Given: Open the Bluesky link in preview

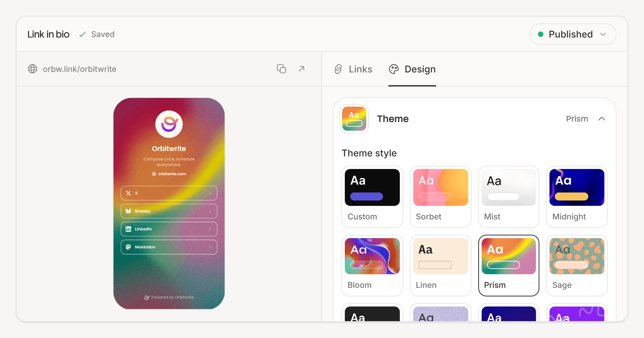Looking at the screenshot, I should tap(169, 211).
